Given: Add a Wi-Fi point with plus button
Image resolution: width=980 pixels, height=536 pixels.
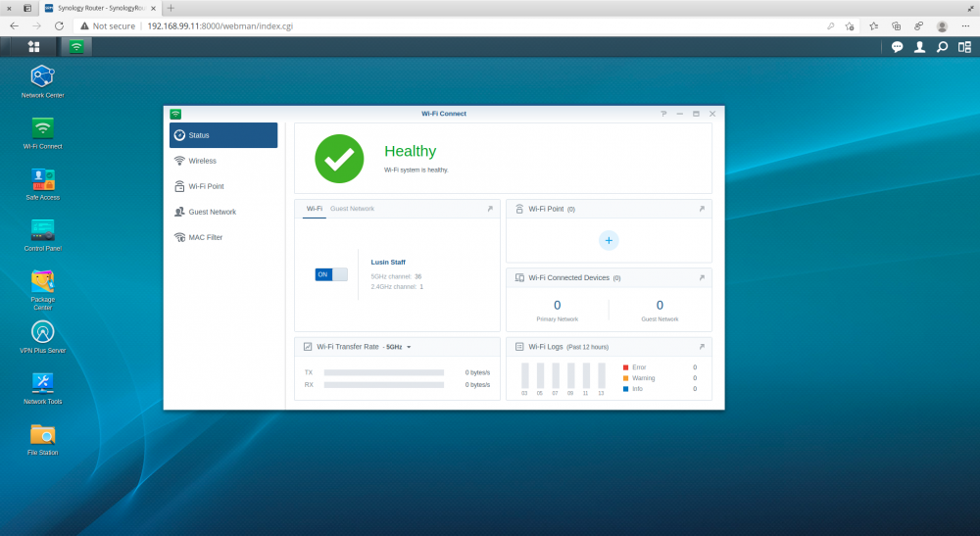Looking at the screenshot, I should tap(609, 240).
